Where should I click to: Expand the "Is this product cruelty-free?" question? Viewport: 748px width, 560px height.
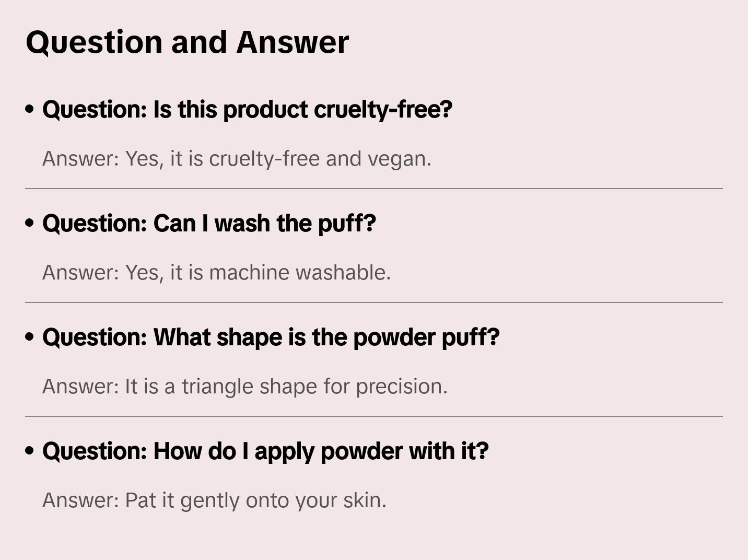pyautogui.click(x=247, y=110)
